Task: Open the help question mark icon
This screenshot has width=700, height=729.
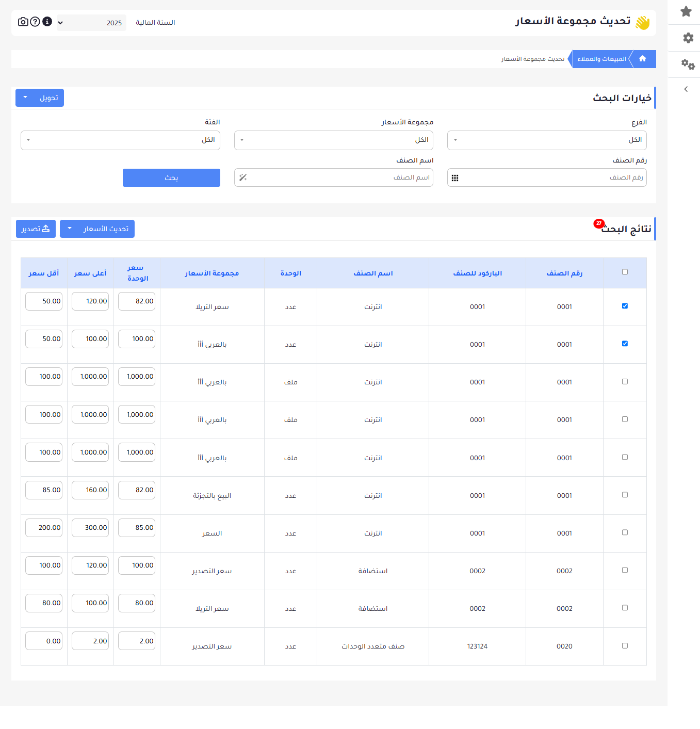Action: tap(35, 22)
